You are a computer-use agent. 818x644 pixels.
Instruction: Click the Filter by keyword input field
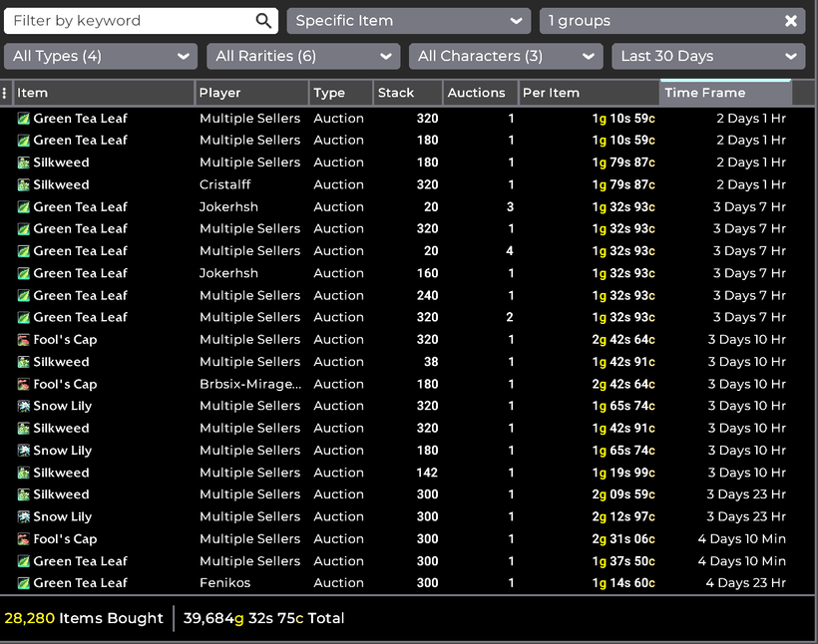(x=130, y=21)
